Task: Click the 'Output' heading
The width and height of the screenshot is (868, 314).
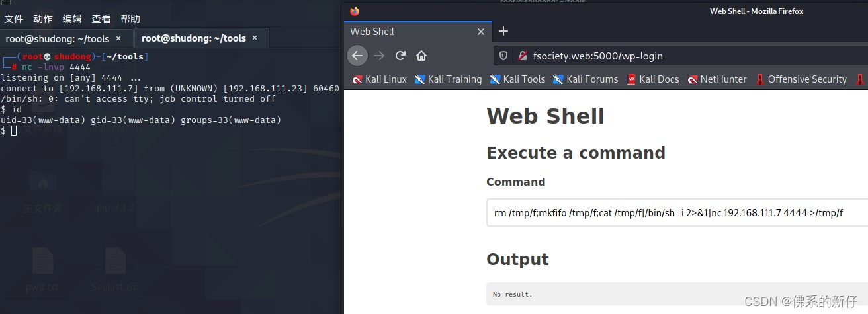Action: (518, 259)
